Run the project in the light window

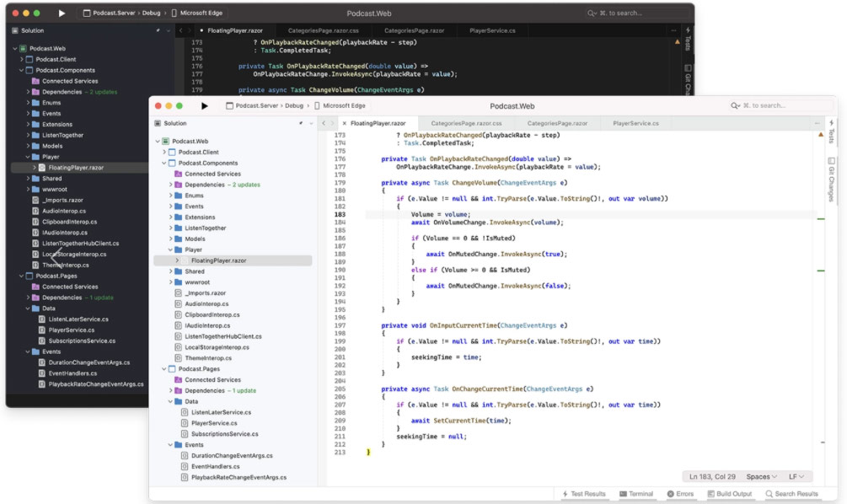click(204, 106)
